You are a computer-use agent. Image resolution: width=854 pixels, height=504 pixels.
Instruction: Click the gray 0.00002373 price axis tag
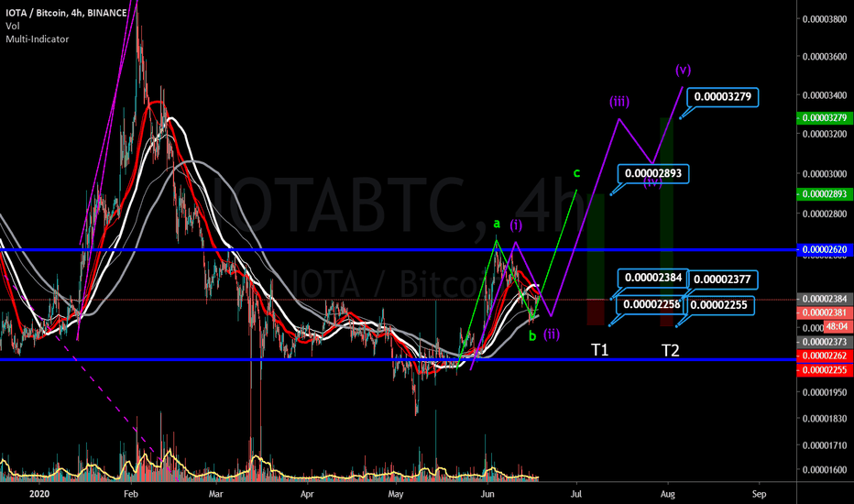pos(825,342)
